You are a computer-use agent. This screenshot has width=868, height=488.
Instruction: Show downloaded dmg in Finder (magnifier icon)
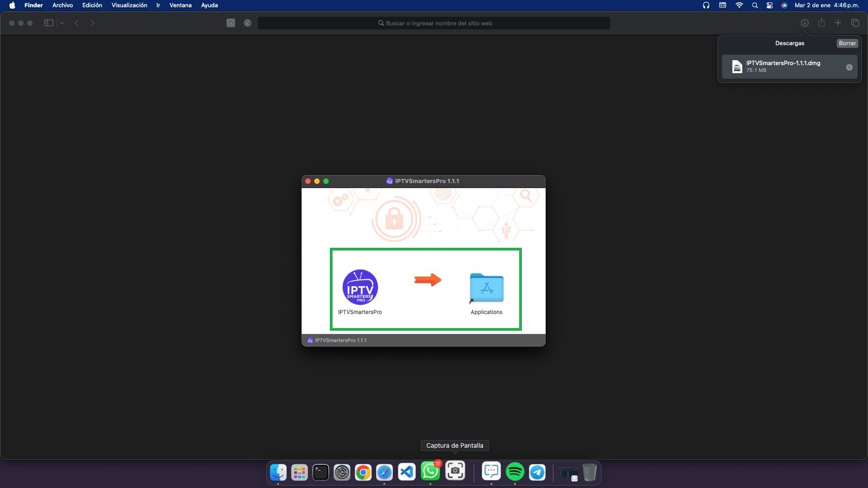[x=849, y=67]
